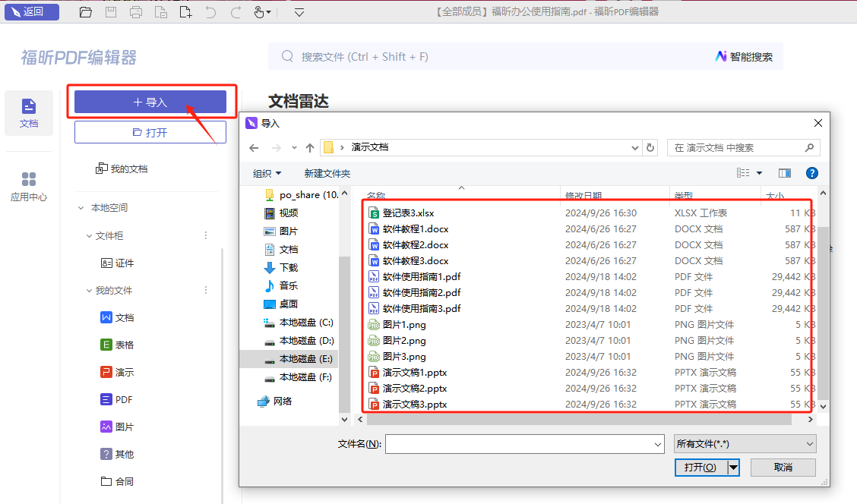Open the 应用中心 sidebar icon

tap(29, 187)
